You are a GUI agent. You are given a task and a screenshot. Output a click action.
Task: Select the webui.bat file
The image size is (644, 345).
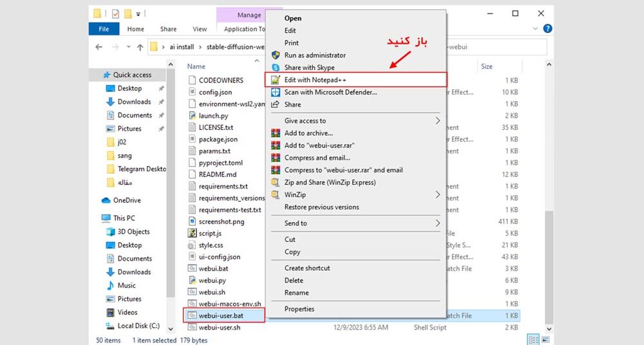[213, 268]
